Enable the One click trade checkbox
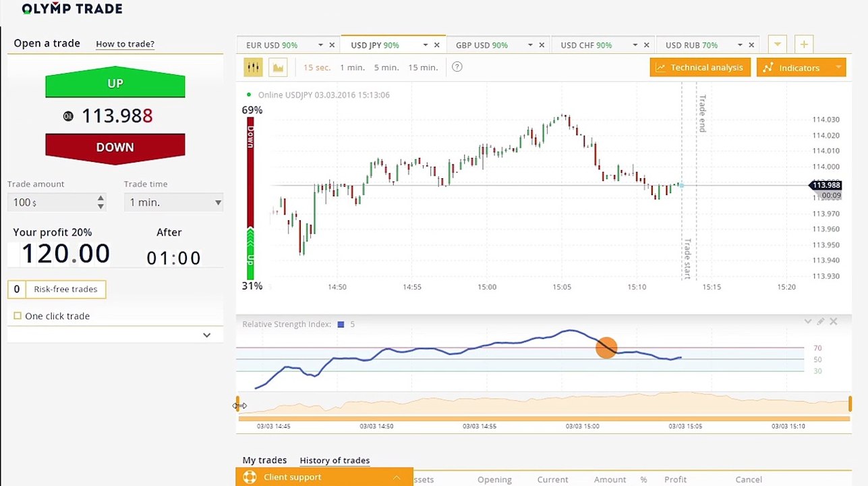This screenshot has height=486, width=868. pyautogui.click(x=18, y=316)
